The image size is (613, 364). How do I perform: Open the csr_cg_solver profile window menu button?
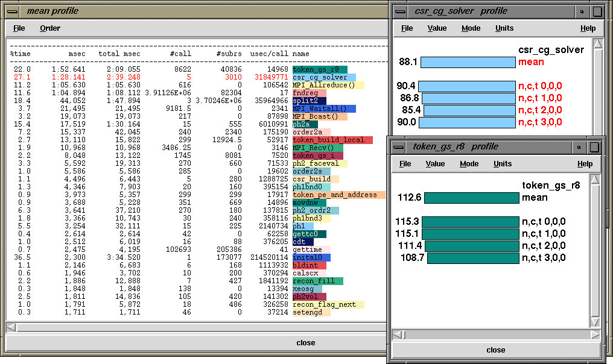401,11
